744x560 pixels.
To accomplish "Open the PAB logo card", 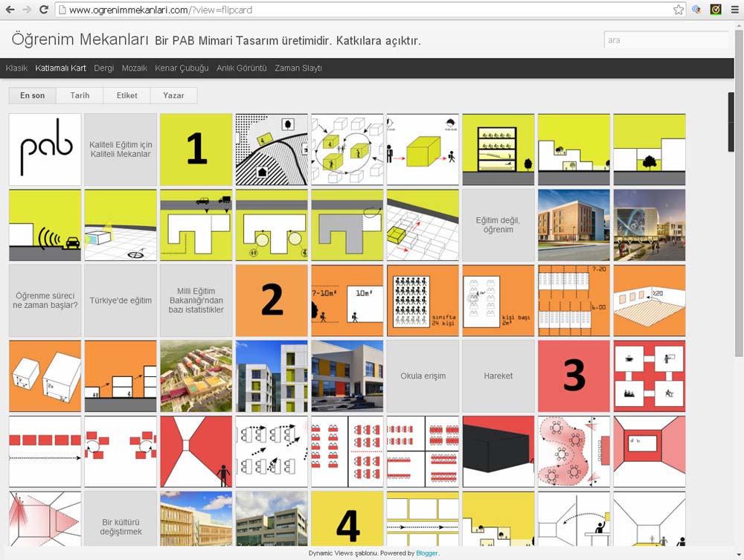I will 45,149.
